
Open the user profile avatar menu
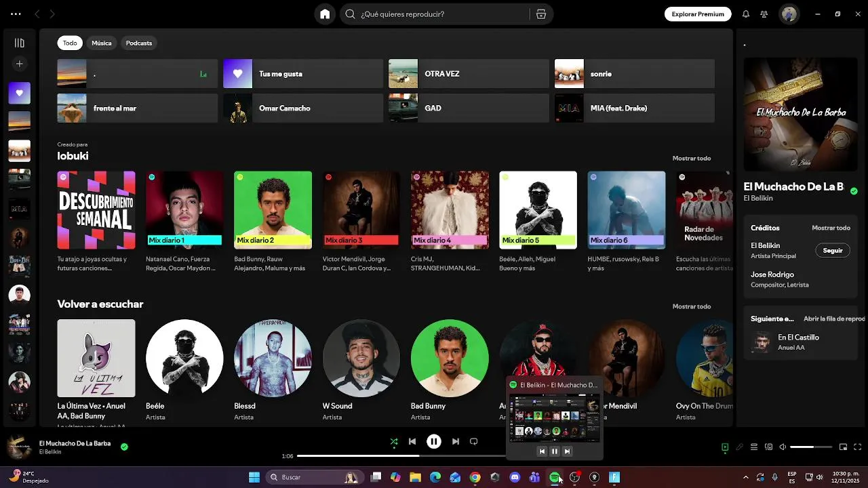point(789,14)
